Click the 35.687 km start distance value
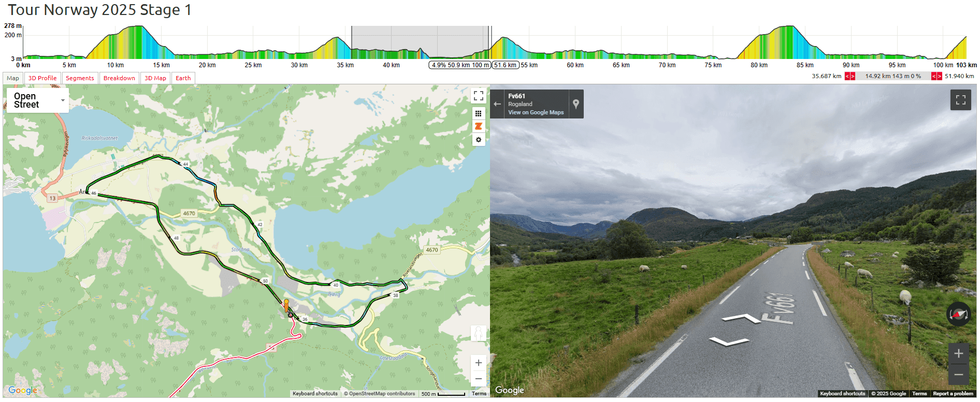980x402 pixels. pos(827,76)
